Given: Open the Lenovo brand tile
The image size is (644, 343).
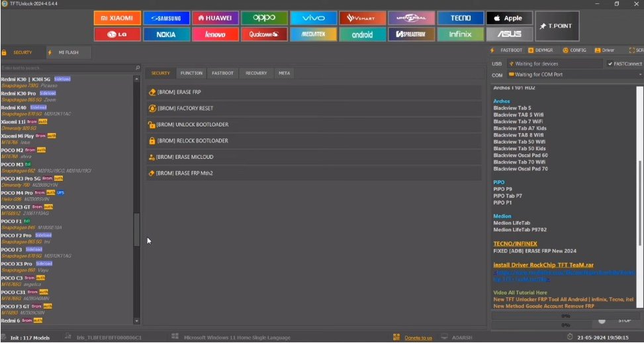Looking at the screenshot, I should 215,34.
